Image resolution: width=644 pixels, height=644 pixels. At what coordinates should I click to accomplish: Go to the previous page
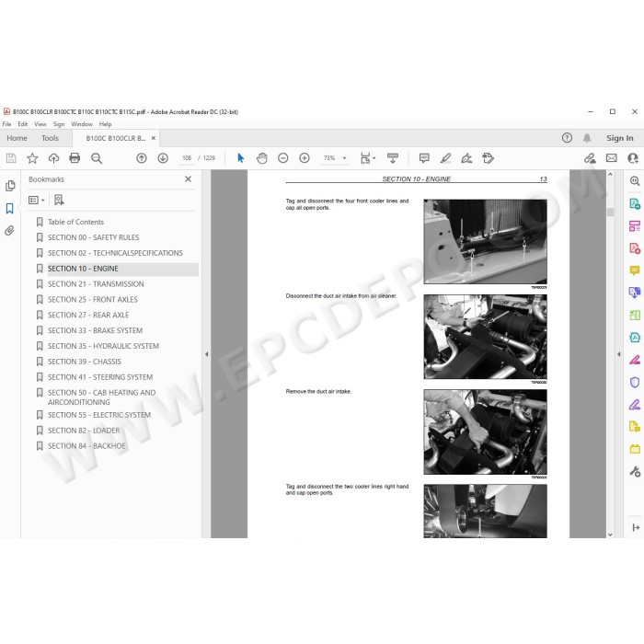[x=142, y=158]
